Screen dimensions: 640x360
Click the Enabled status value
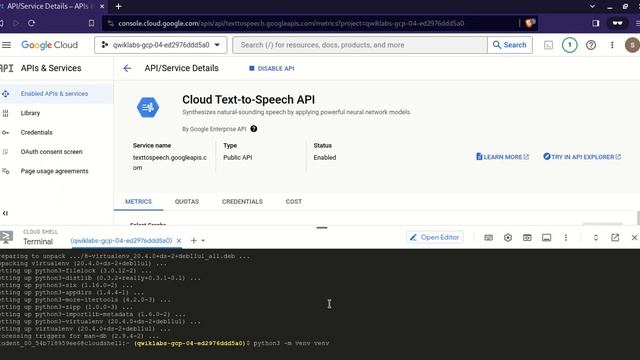click(x=324, y=158)
